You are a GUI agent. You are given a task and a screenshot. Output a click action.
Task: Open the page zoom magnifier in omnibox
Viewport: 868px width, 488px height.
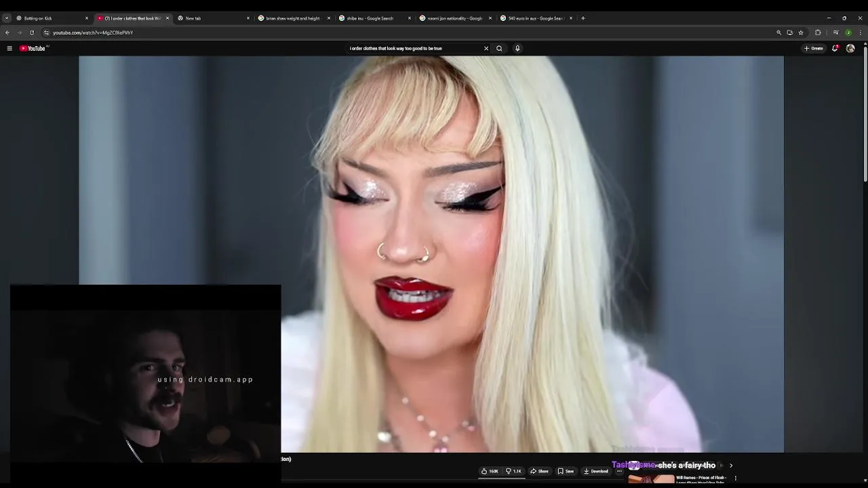778,33
